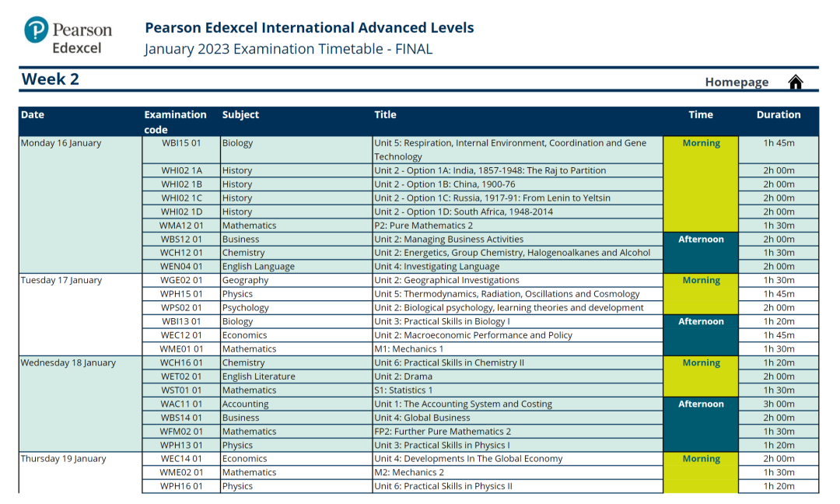Click exam code 'WCH12 01'
This screenshot has height=504, width=840.
pyautogui.click(x=181, y=253)
